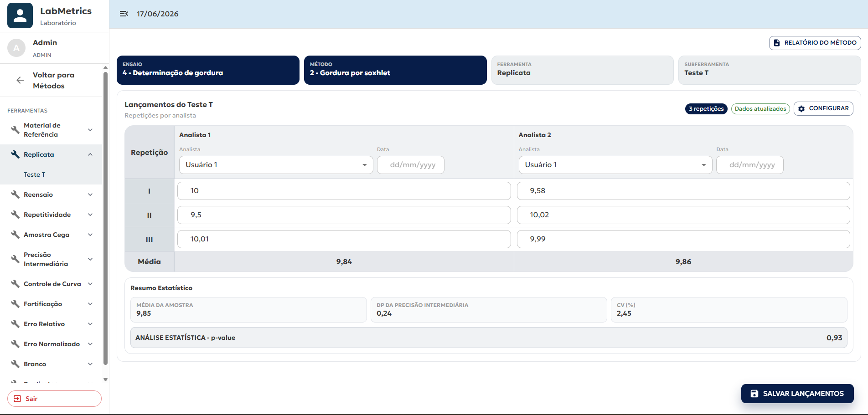Screen dimensions: 868x415
Task: Open the Reensaio menu item
Action: coord(52,195)
